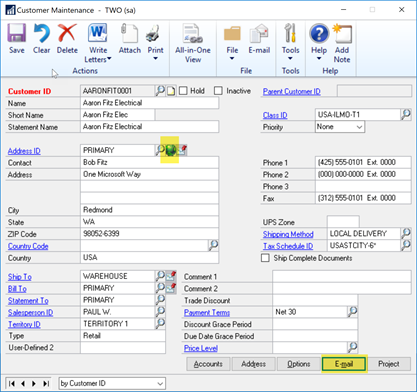The height and width of the screenshot is (392, 417).
Task: Toggle the Hold checkbox
Action: point(183,91)
